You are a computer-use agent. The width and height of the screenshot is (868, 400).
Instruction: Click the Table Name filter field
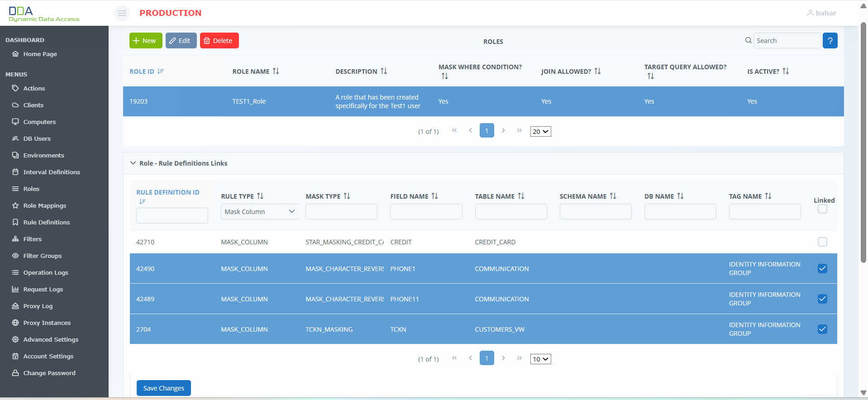point(511,211)
